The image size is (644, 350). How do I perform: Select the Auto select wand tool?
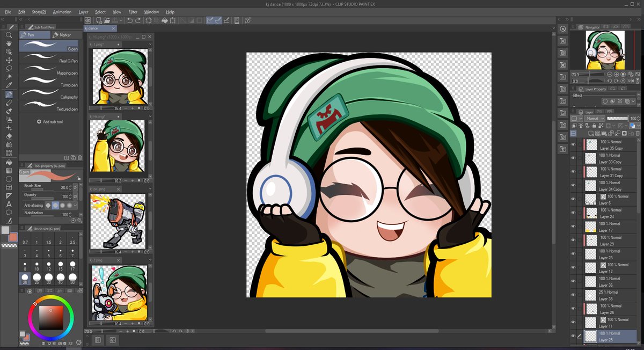pyautogui.click(x=9, y=77)
